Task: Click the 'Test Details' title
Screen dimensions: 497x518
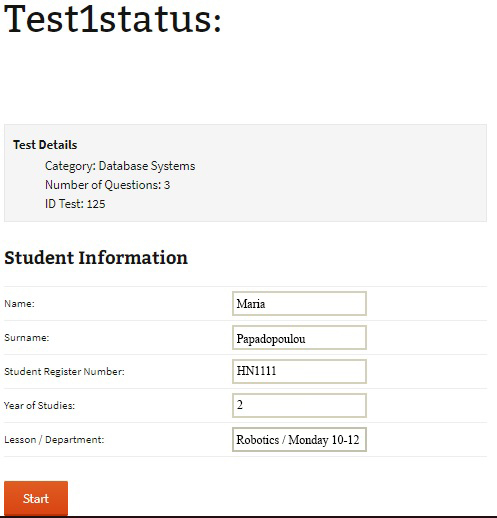Action: click(x=45, y=145)
